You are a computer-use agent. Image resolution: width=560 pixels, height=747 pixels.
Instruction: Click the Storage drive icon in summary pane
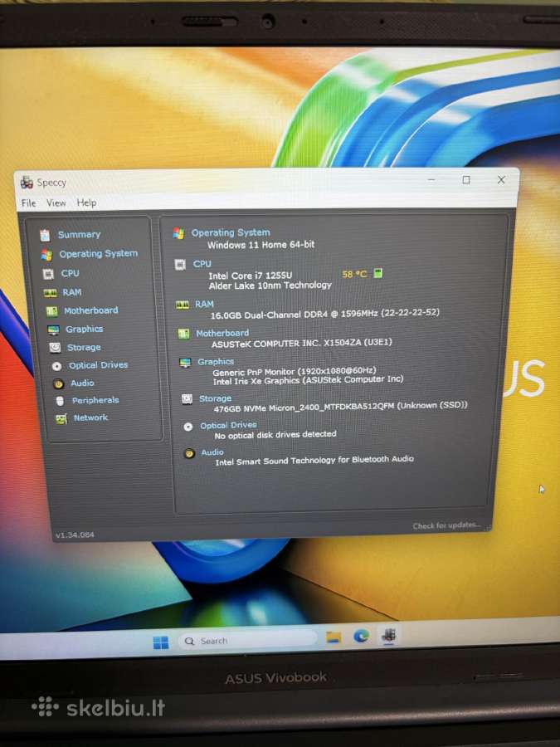(x=187, y=398)
